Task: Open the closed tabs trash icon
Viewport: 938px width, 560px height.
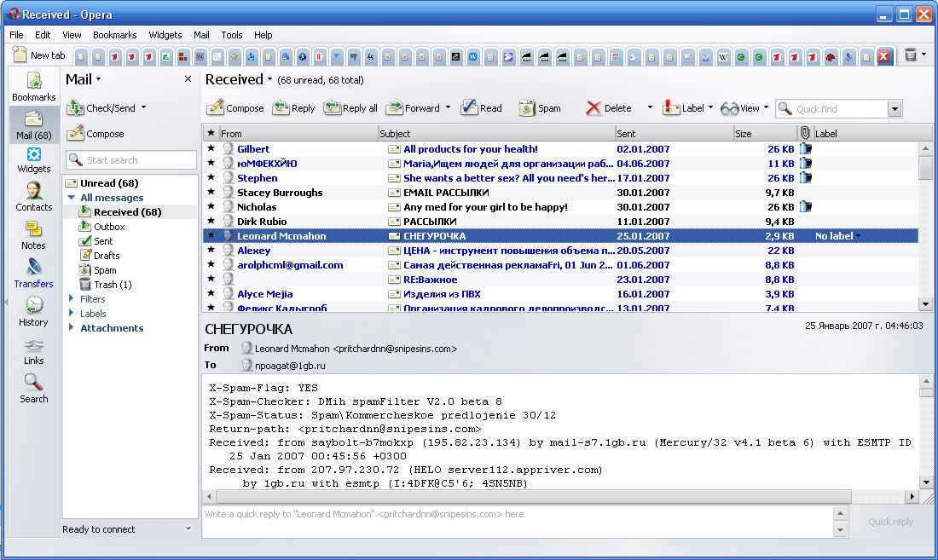Action: 911,55
